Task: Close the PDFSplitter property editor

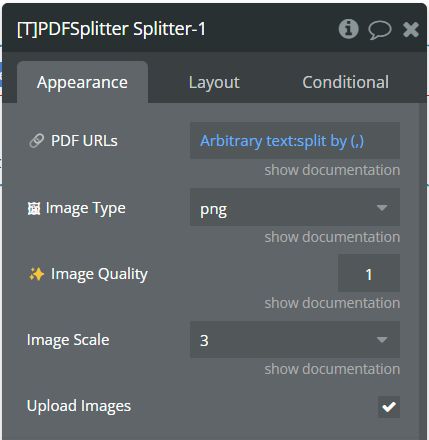Action: (x=411, y=29)
